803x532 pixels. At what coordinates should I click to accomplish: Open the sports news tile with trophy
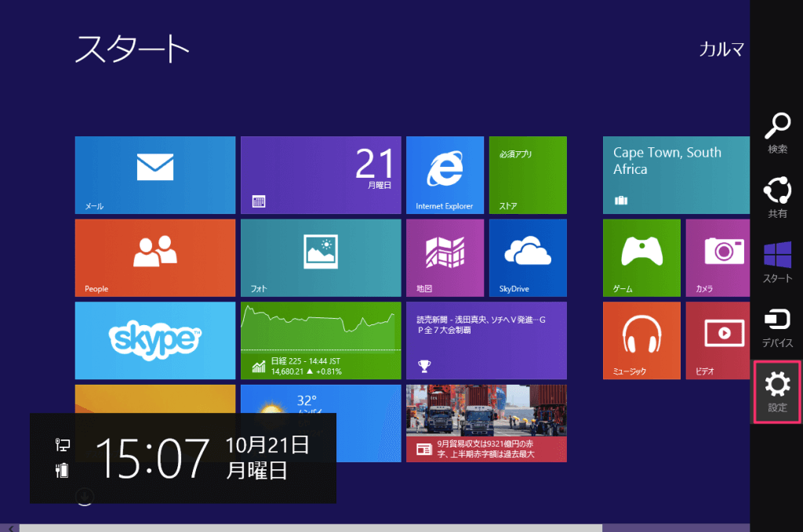(x=486, y=341)
